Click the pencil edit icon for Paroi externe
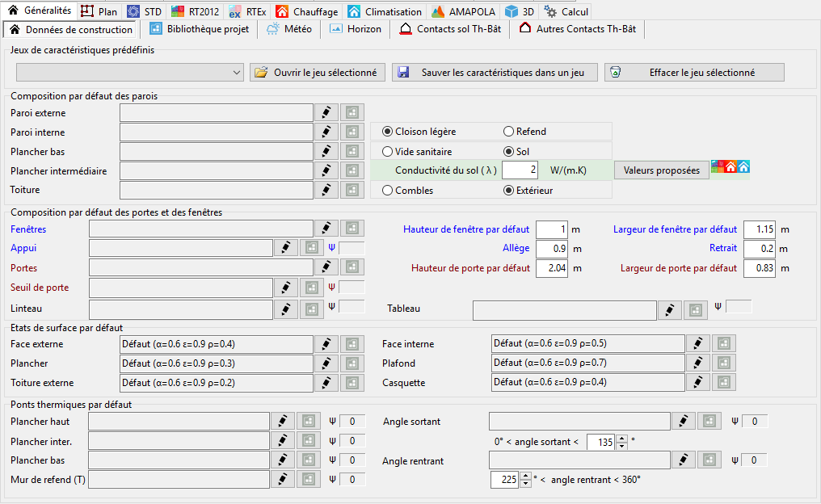The height and width of the screenshot is (504, 821). point(326,112)
